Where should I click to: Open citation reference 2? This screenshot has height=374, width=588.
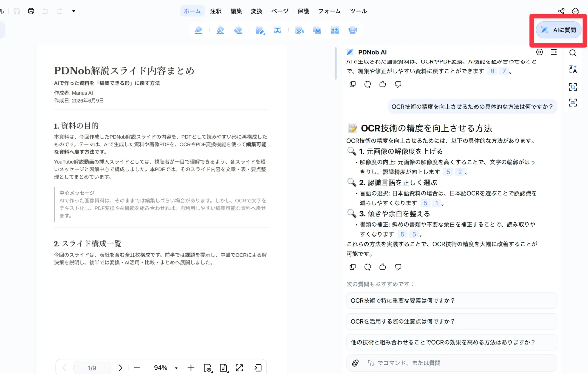click(x=460, y=172)
